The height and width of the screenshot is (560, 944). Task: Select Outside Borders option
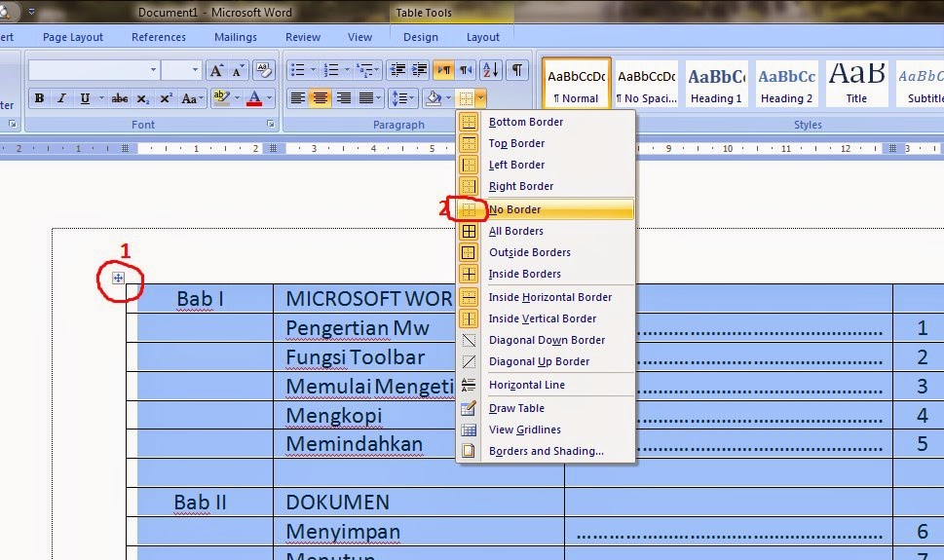pyautogui.click(x=546, y=252)
